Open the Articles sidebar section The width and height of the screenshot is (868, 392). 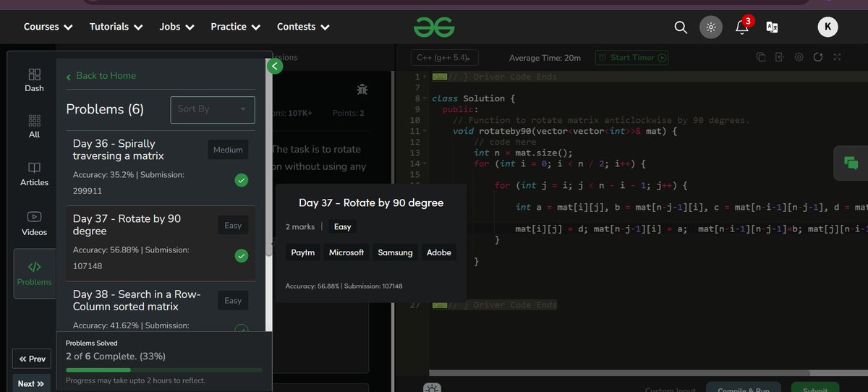click(x=34, y=174)
